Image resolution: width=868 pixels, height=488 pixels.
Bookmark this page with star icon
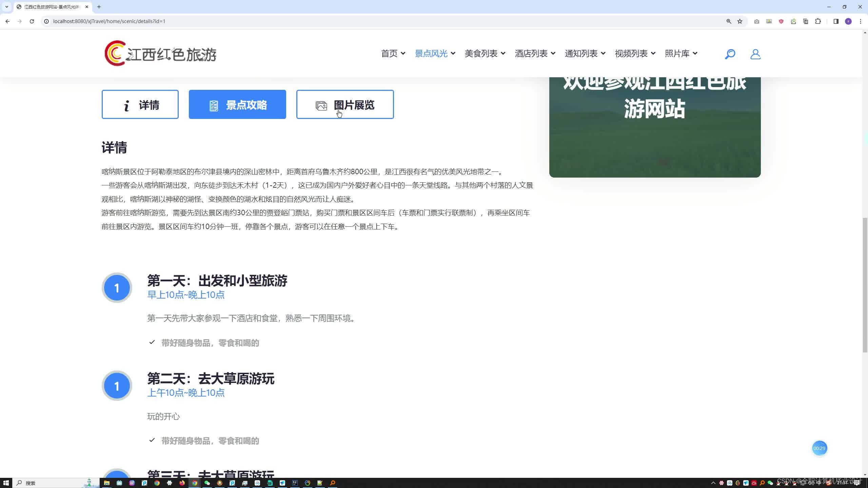coord(740,21)
